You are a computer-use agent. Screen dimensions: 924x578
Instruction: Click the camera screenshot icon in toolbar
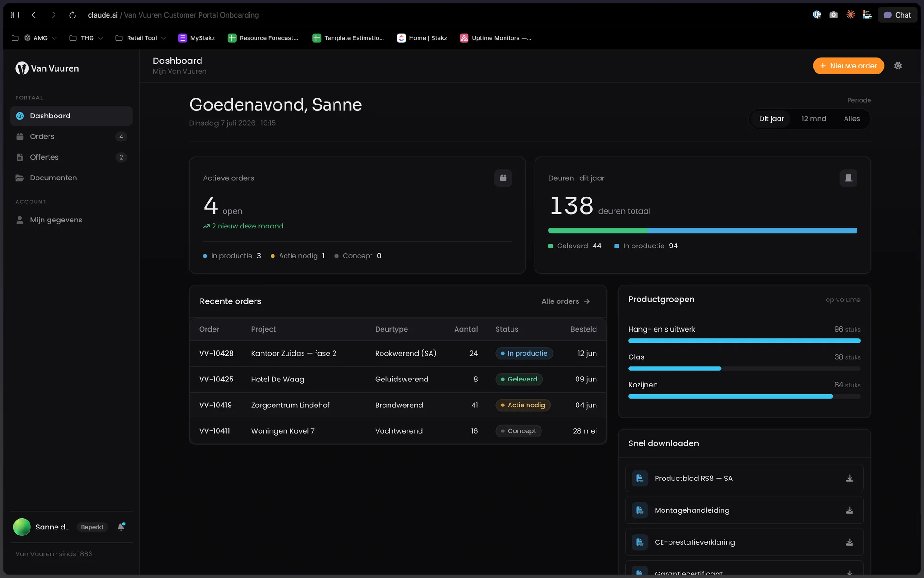click(x=833, y=15)
